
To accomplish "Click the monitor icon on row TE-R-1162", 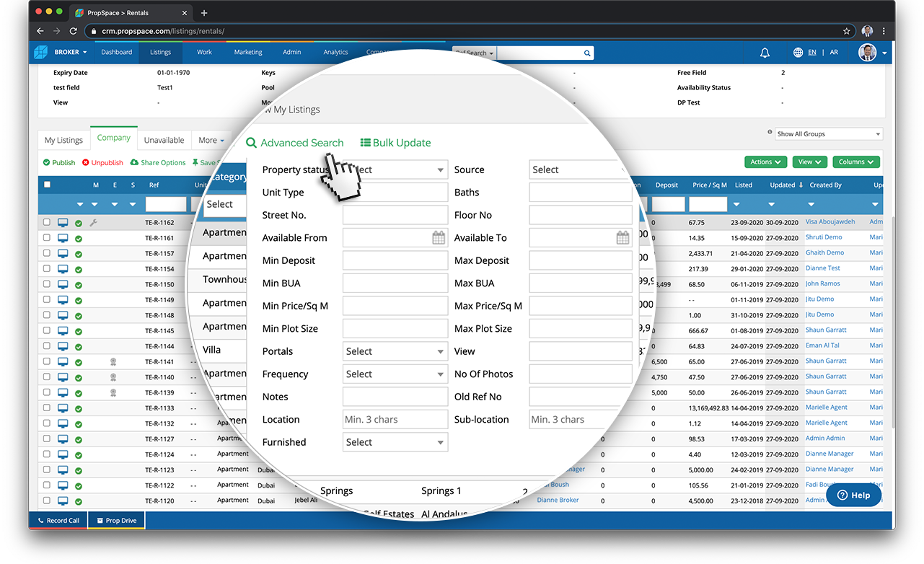I will point(63,223).
